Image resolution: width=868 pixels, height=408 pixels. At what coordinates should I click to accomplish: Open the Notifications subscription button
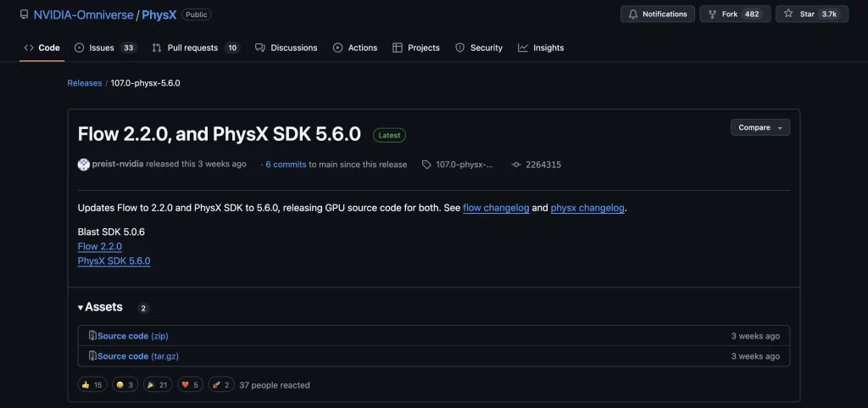point(657,14)
